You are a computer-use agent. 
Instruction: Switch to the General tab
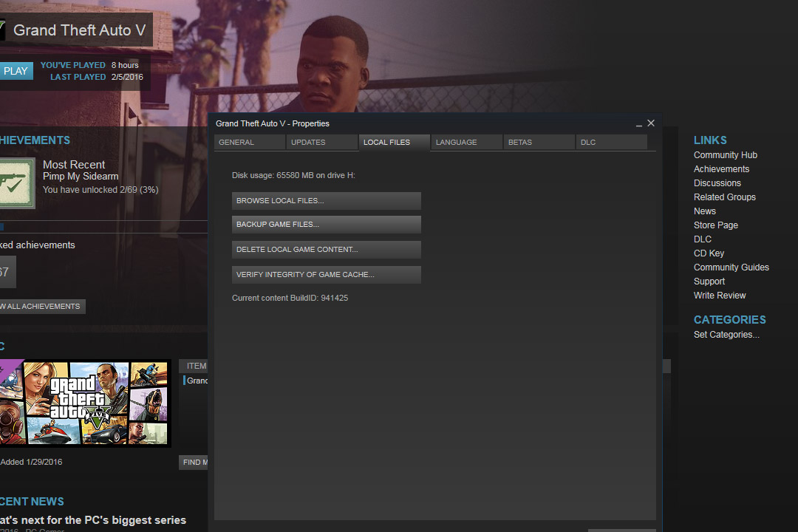point(250,142)
